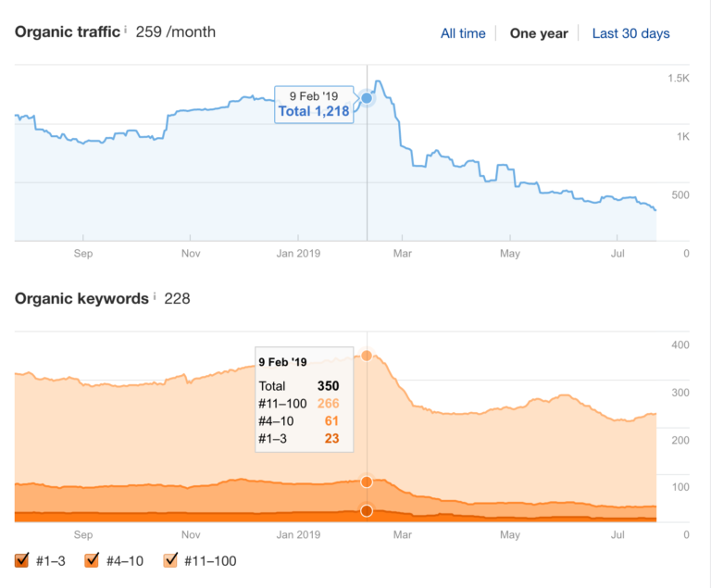Click the '61' value for #4–10
Screen dimensions: 711x588
331,421
